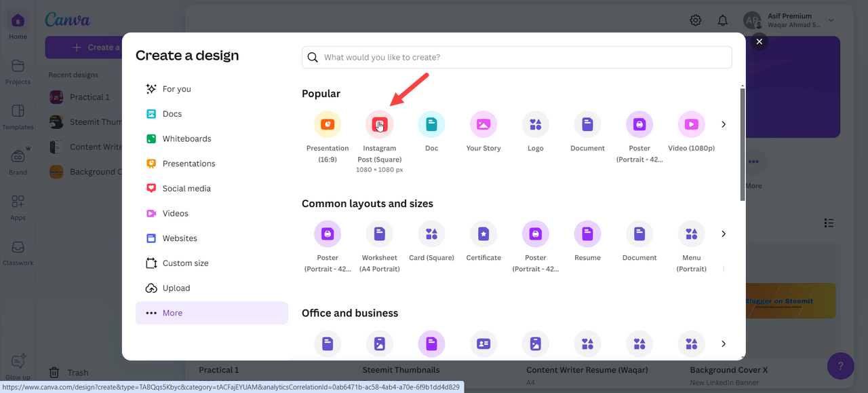Open recent design Practical 1 in sidebar

coord(80,97)
